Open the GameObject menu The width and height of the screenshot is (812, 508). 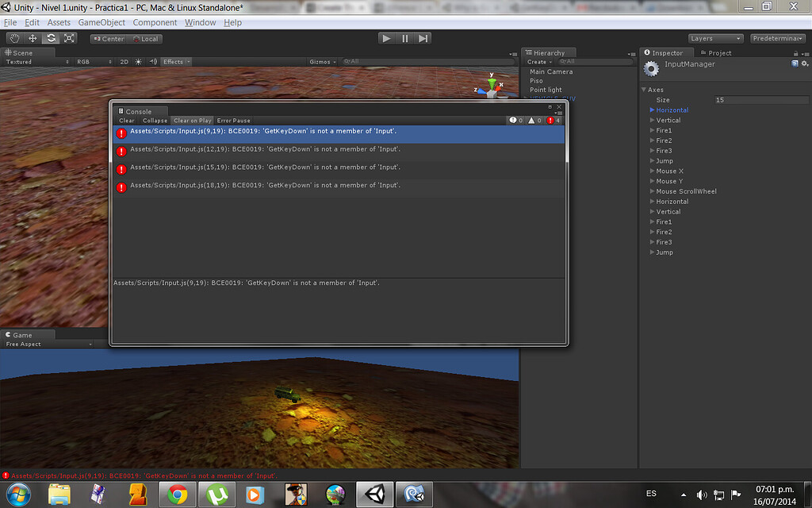101,22
